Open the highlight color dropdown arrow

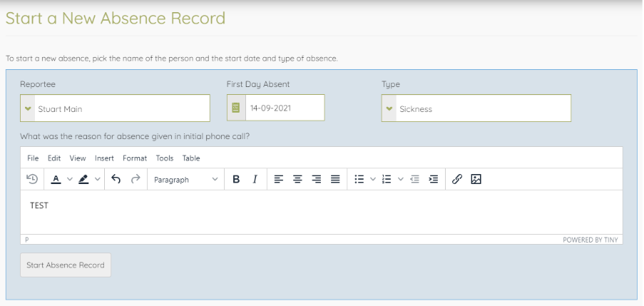click(97, 179)
